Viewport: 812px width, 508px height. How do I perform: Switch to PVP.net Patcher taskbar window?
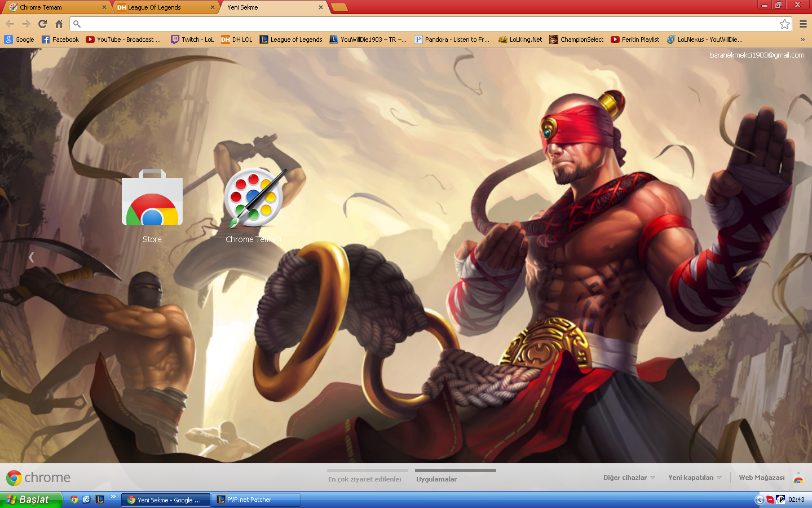tap(256, 500)
